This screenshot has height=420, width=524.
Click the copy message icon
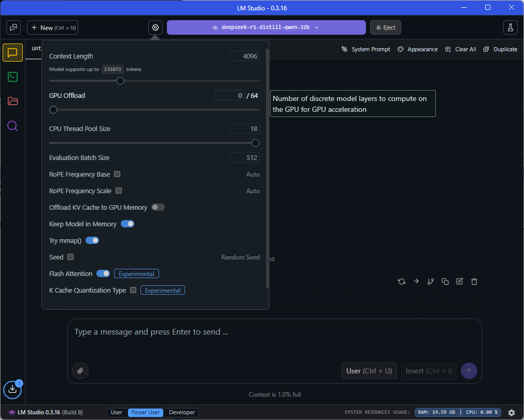pos(445,281)
